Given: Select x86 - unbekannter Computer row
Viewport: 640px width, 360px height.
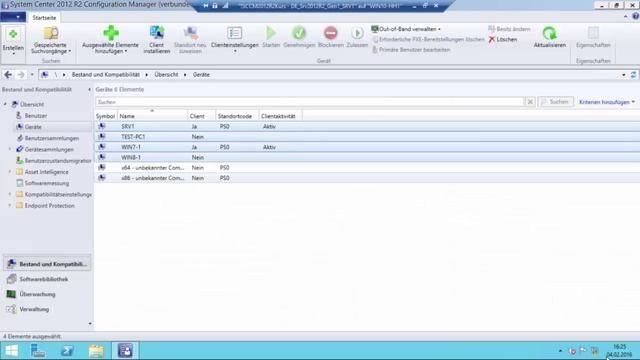Looking at the screenshot, I should point(367,178).
